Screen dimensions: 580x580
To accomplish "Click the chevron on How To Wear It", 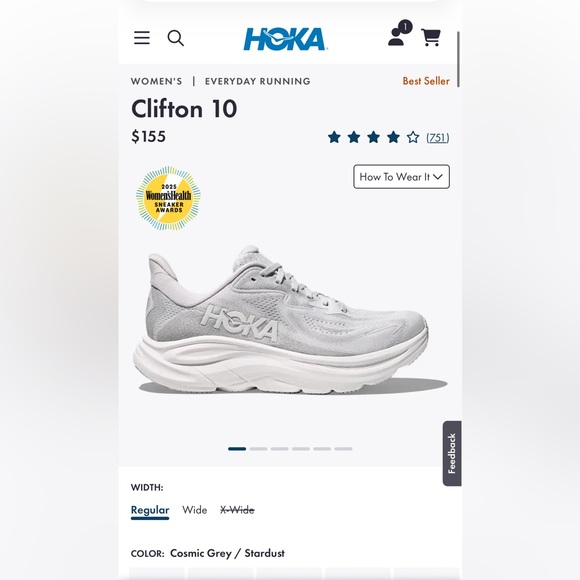I will 438,177.
